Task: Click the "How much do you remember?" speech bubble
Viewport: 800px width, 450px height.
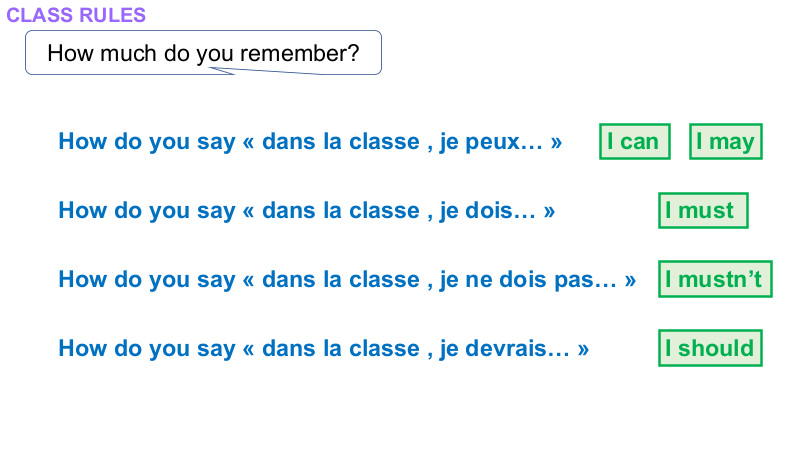Action: 203,53
